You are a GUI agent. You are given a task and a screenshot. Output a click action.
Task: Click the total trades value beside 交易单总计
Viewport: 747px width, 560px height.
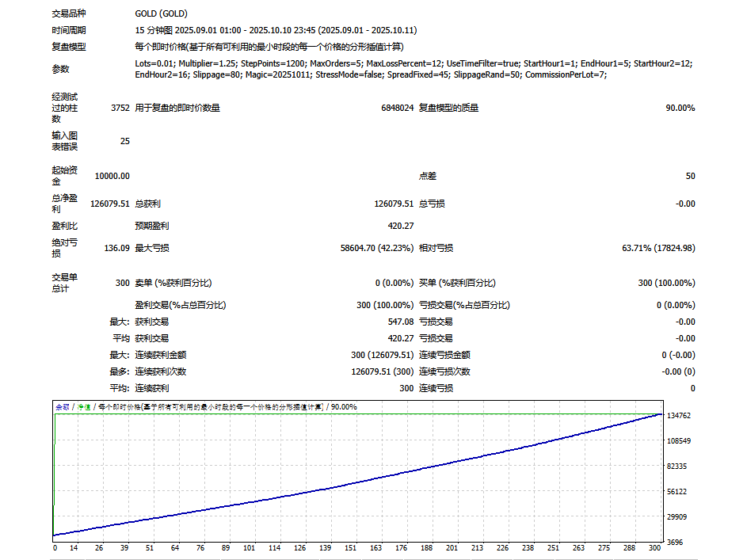point(123,284)
